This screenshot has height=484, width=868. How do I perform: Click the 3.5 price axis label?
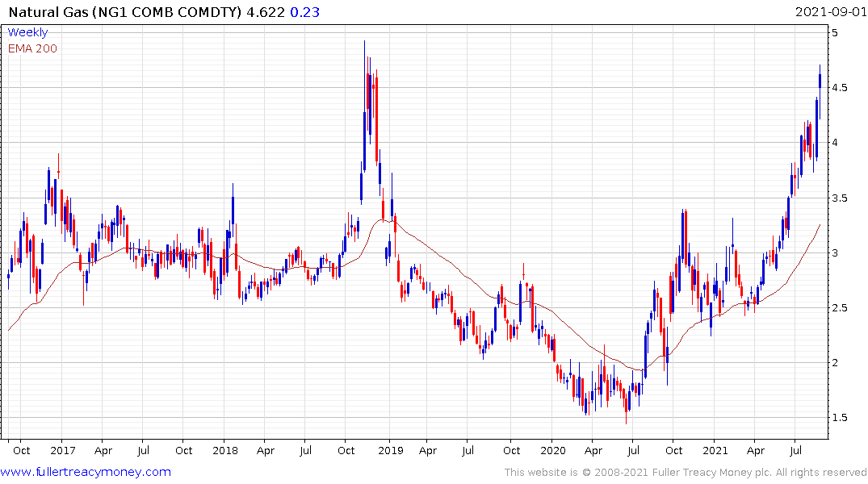click(839, 198)
